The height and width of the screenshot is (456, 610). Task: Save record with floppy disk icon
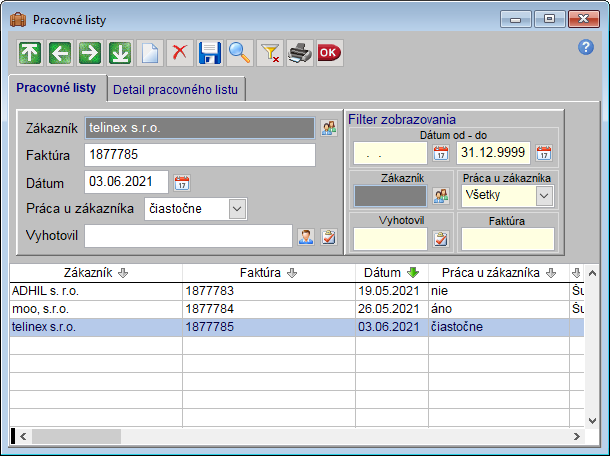click(x=209, y=53)
